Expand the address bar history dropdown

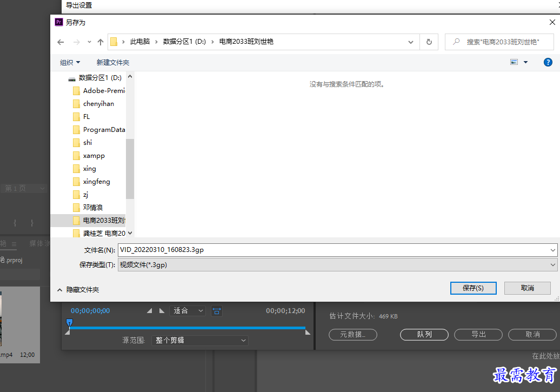tap(411, 42)
